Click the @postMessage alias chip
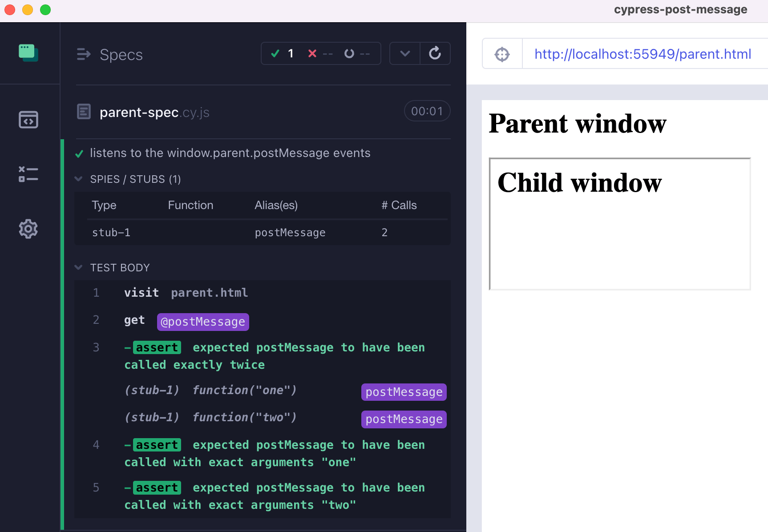The image size is (768, 532). (203, 321)
